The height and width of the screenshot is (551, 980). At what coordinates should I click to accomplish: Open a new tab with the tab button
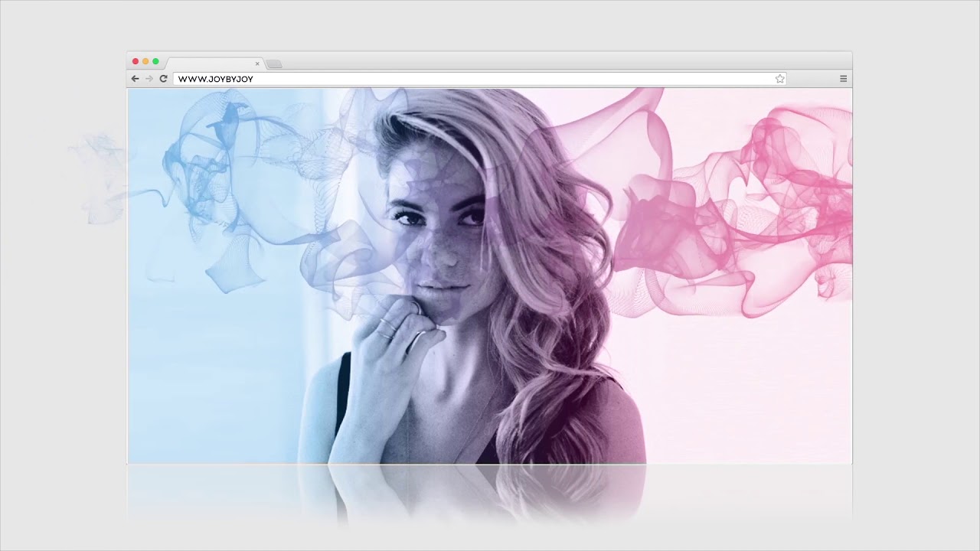(274, 64)
